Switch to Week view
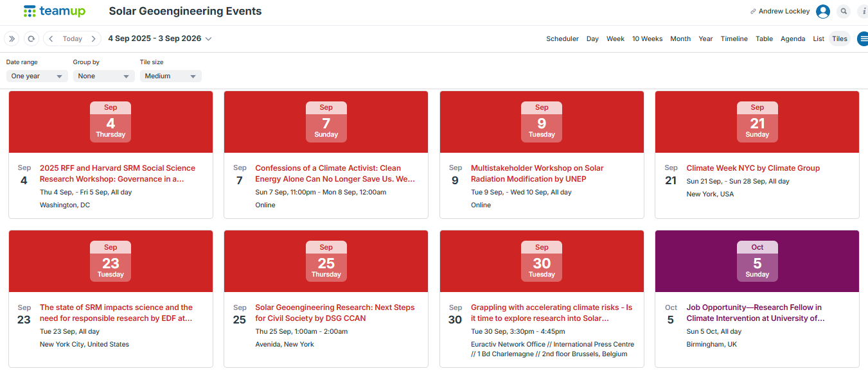The width and height of the screenshot is (868, 371). coord(616,39)
